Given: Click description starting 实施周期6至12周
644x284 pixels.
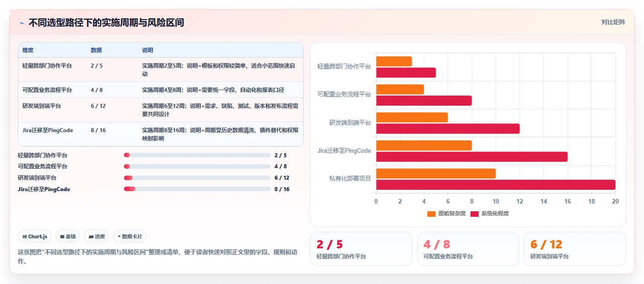Looking at the screenshot, I should click(x=220, y=110).
